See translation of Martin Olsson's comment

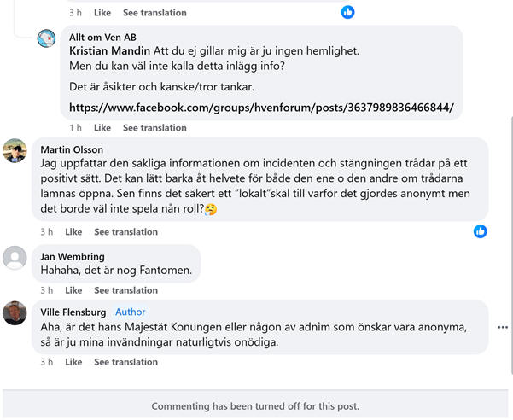(x=126, y=231)
